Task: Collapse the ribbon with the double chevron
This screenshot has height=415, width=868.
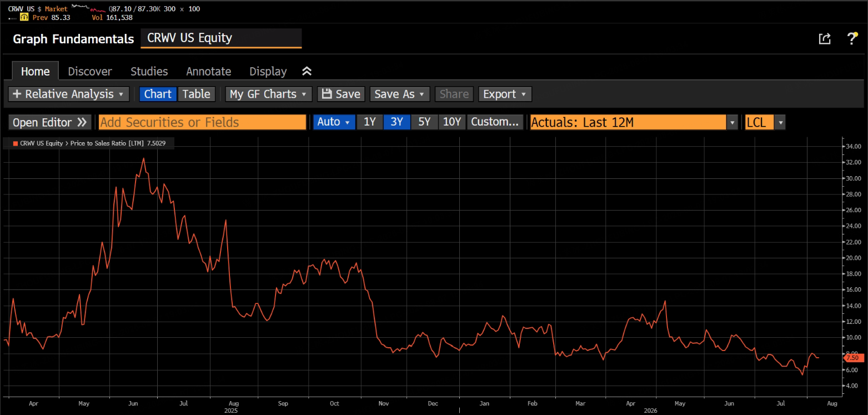Action: pyautogui.click(x=307, y=71)
